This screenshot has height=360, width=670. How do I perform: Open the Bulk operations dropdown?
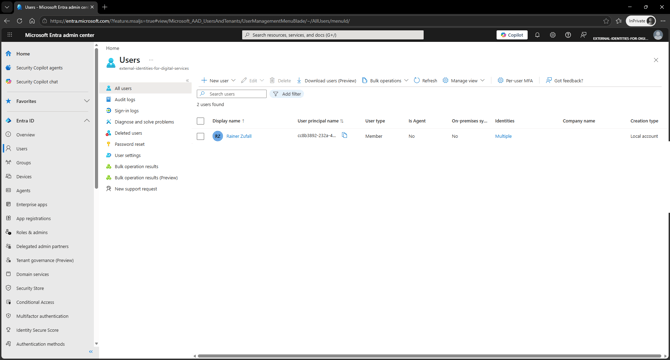385,81
